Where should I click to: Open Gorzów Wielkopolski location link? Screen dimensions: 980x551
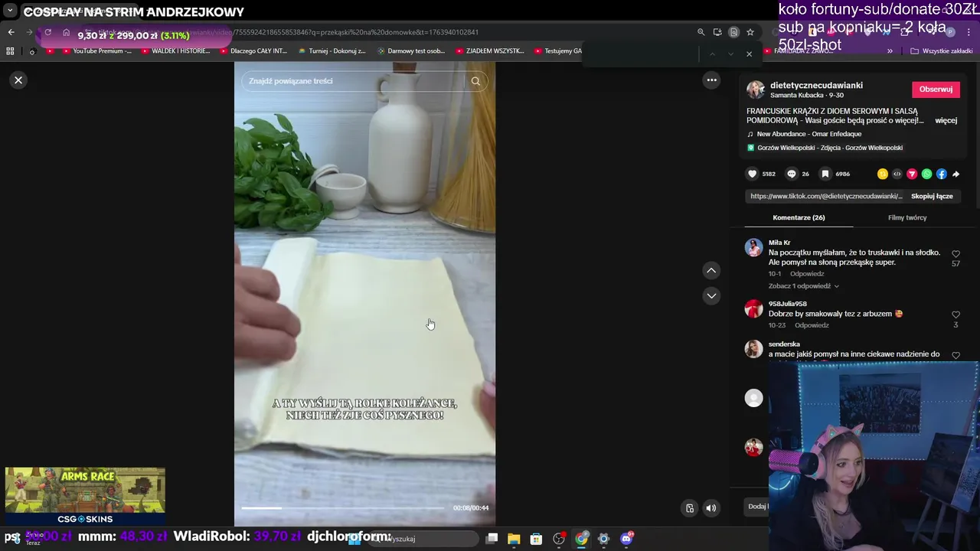(x=830, y=148)
